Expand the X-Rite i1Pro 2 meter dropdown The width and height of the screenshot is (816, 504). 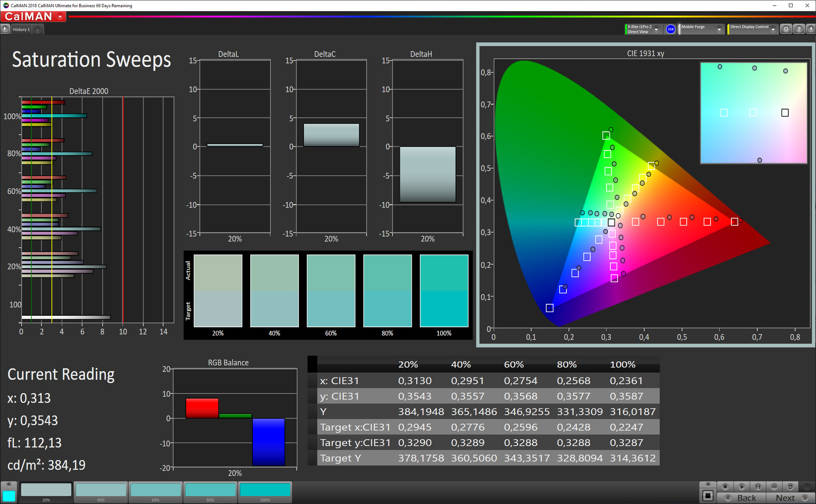tap(656, 29)
